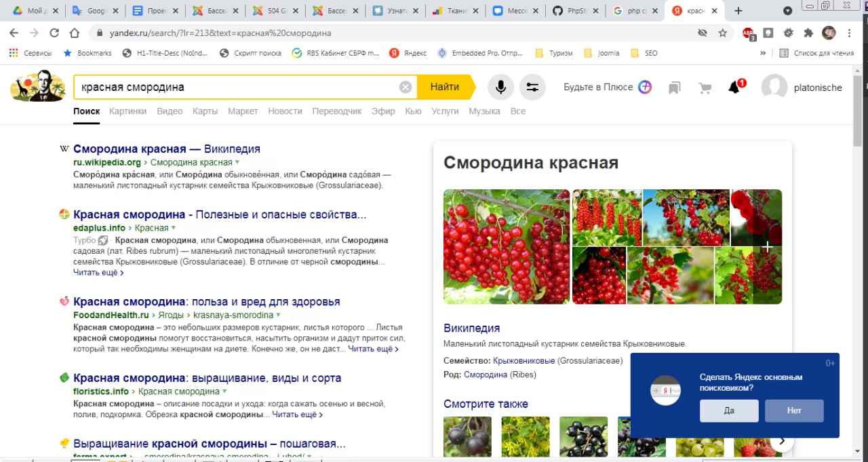
Task: Clear the search query with X icon
Action: (x=405, y=87)
